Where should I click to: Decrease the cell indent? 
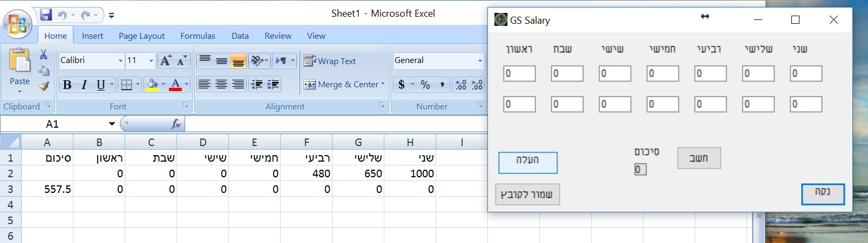pyautogui.click(x=257, y=84)
